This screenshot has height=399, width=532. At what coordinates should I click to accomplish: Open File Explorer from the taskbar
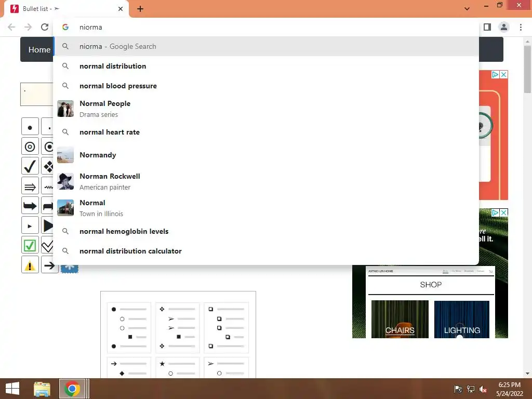[42, 389]
